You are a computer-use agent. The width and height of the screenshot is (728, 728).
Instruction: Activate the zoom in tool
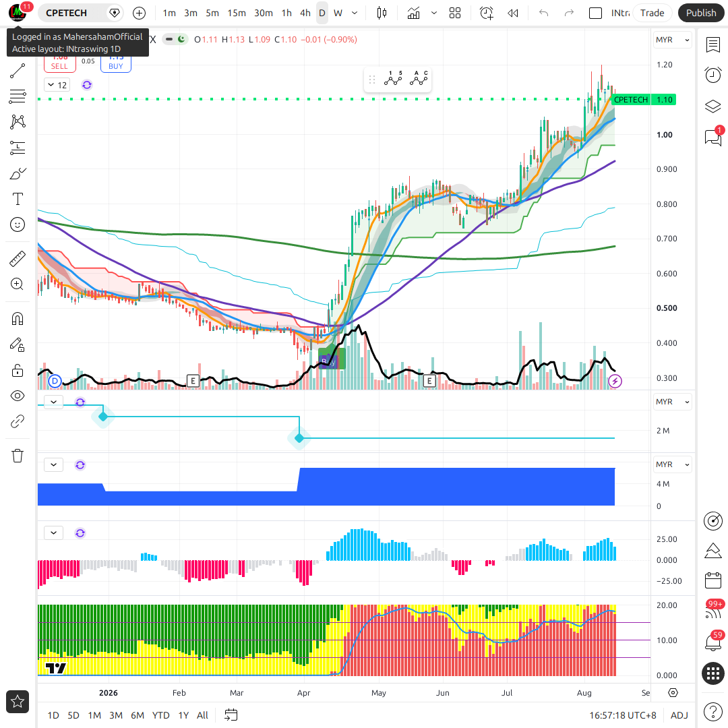(18, 284)
